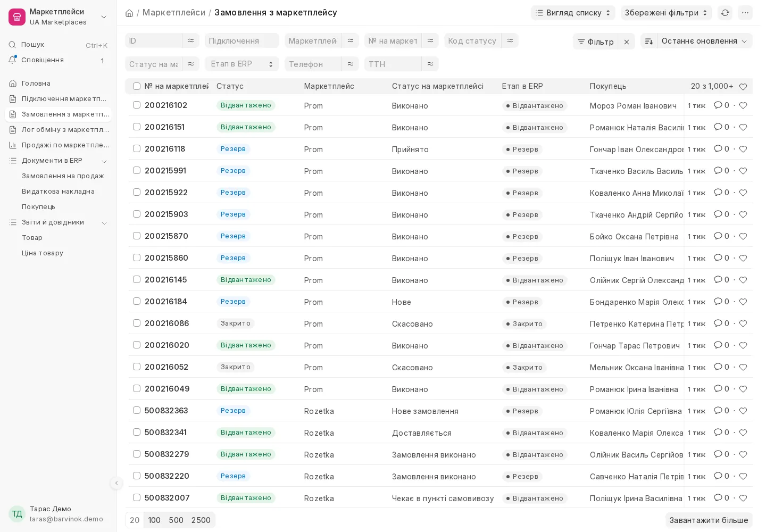Open the Маркетплейси app logo icon
Image resolution: width=766 pixels, height=532 pixels.
17,17
